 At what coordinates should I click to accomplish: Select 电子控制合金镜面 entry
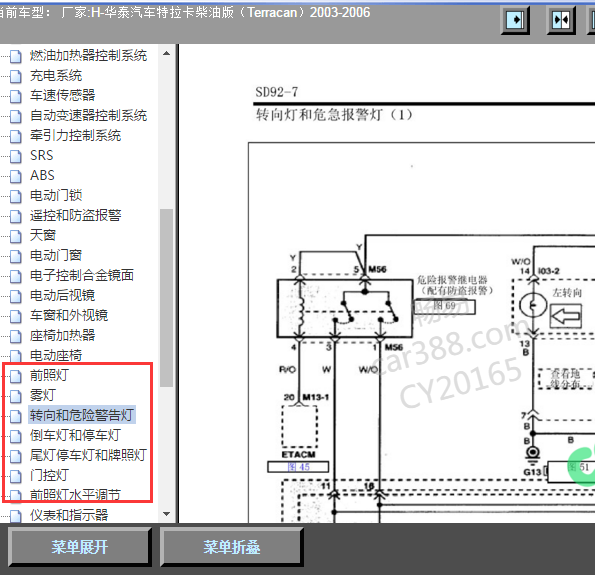click(x=82, y=275)
